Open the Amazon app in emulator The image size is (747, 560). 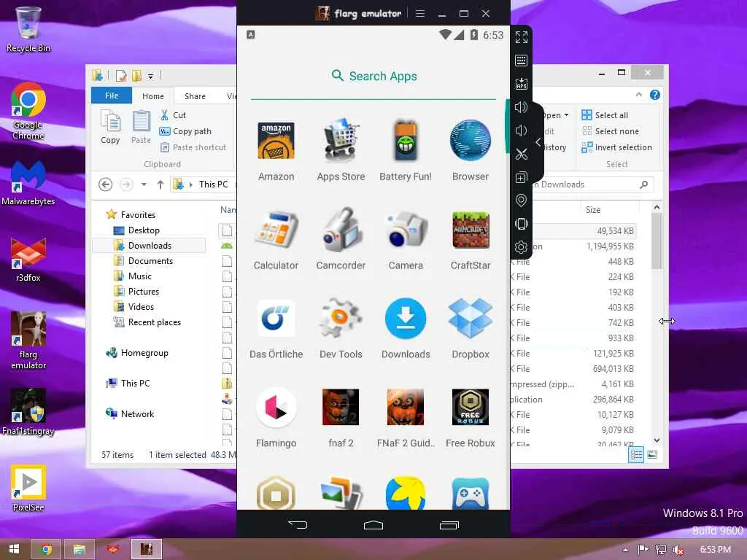pyautogui.click(x=276, y=151)
